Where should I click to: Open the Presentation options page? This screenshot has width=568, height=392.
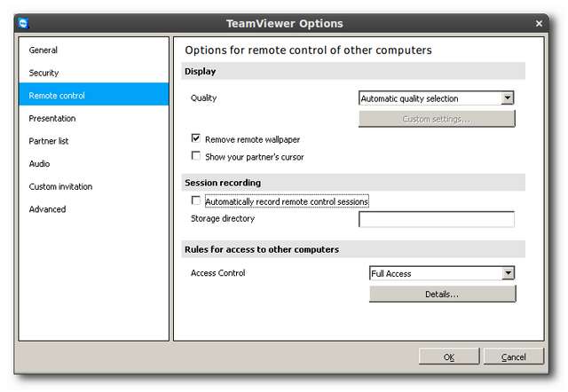[52, 118]
